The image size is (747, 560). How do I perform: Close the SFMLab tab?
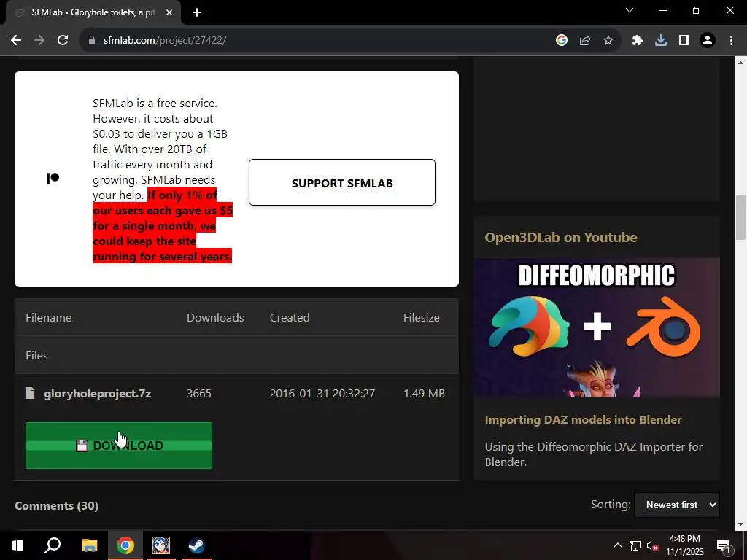(169, 13)
